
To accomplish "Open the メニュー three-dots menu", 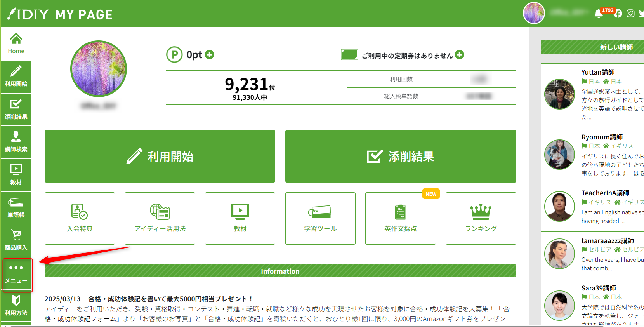I will click(16, 274).
